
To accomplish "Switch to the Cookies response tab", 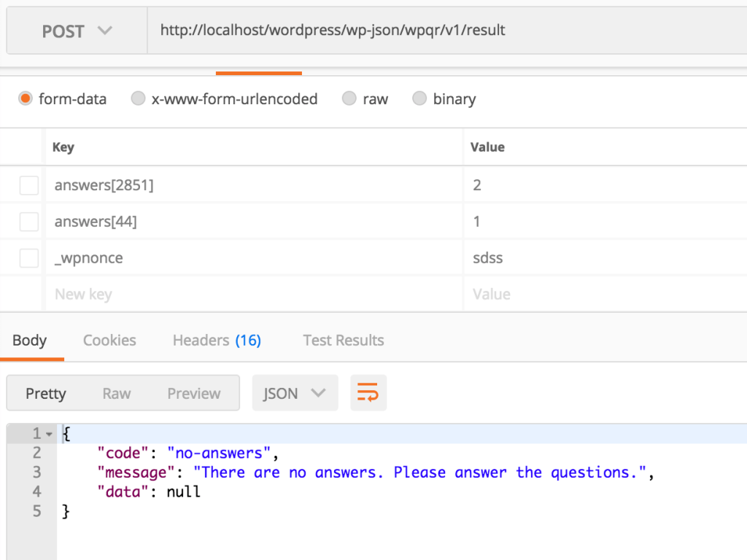I will click(109, 340).
